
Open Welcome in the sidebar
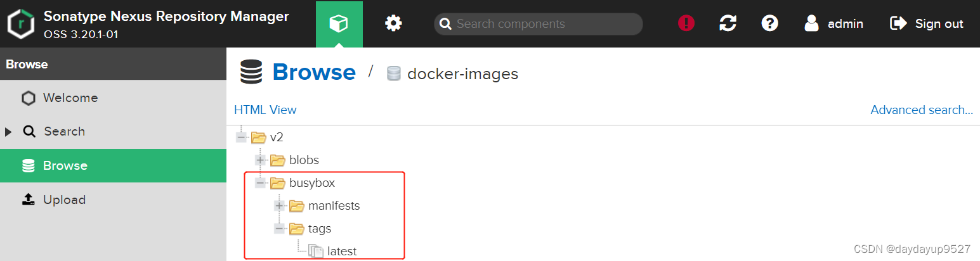(x=70, y=98)
